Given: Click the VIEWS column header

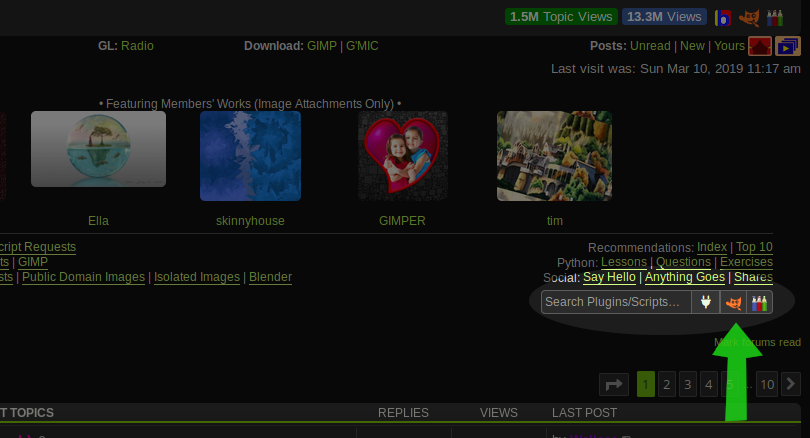Looking at the screenshot, I should click(499, 413).
